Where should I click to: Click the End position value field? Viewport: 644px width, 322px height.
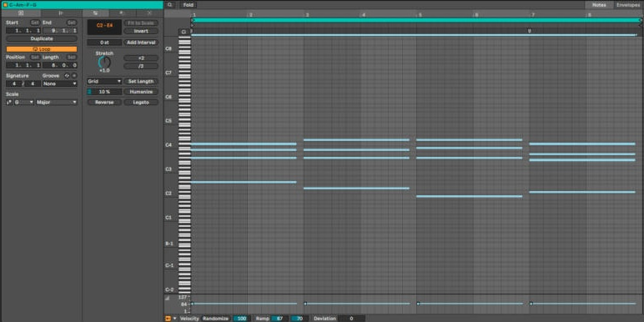60,31
